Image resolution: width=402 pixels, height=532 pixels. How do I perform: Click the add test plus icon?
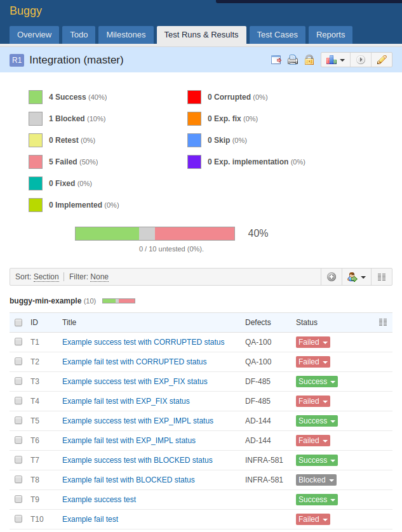[332, 277]
